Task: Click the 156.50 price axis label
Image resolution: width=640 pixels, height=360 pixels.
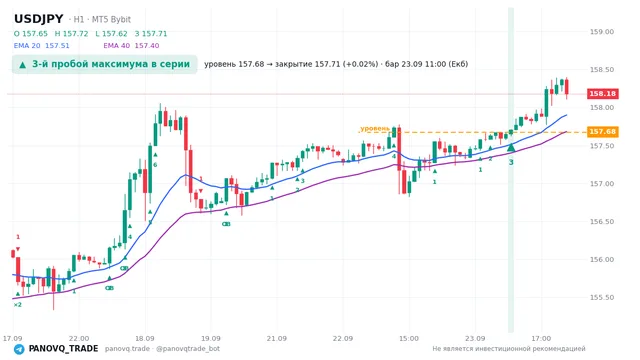Action: point(602,222)
